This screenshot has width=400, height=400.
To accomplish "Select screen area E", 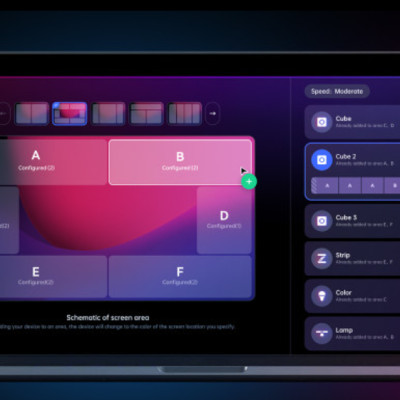I will point(53,276).
